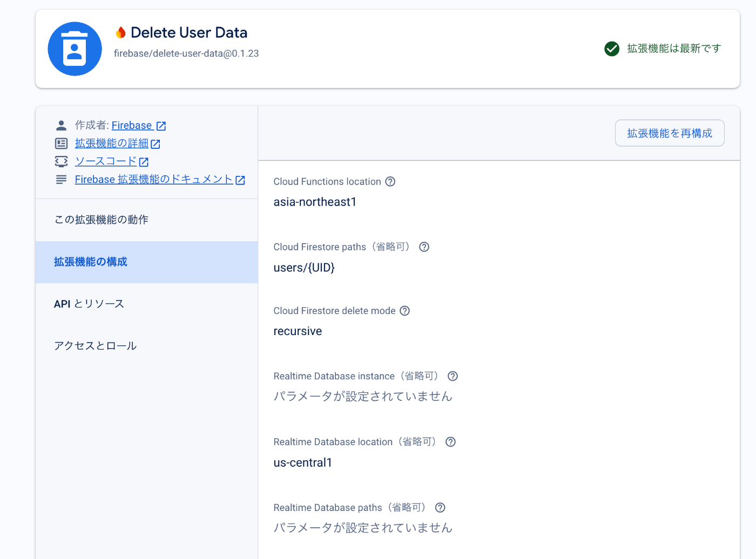Open help for Cloud Firestore paths
756x559 pixels.
tap(424, 247)
